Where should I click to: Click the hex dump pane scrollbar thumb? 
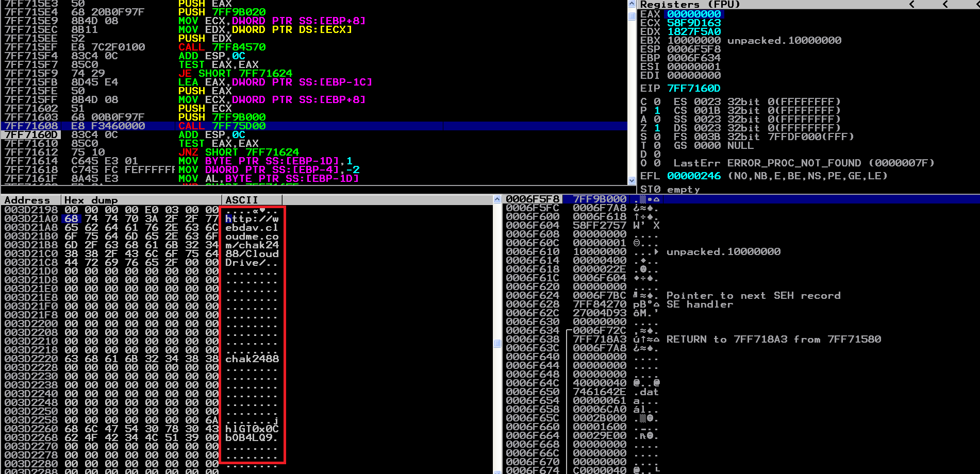(x=497, y=344)
